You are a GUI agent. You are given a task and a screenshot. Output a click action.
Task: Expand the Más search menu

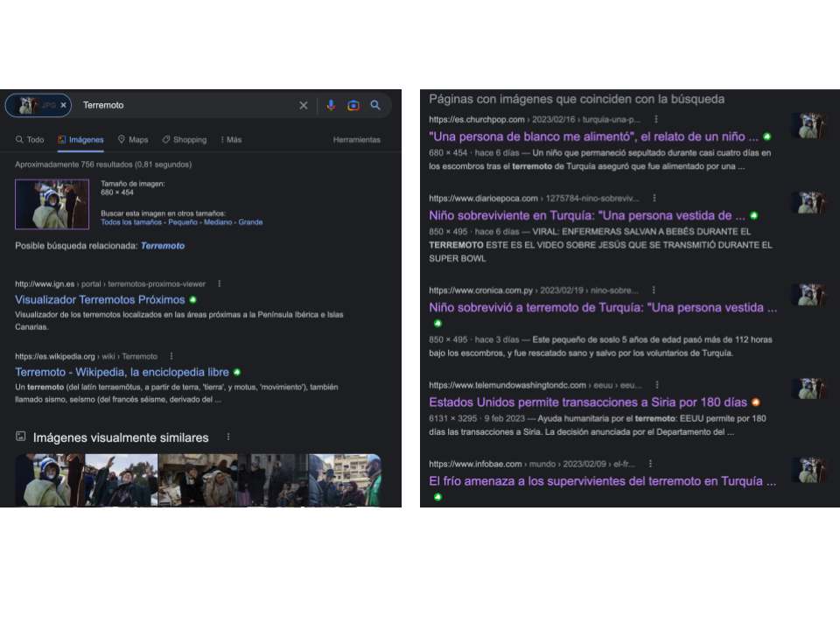pyautogui.click(x=231, y=140)
